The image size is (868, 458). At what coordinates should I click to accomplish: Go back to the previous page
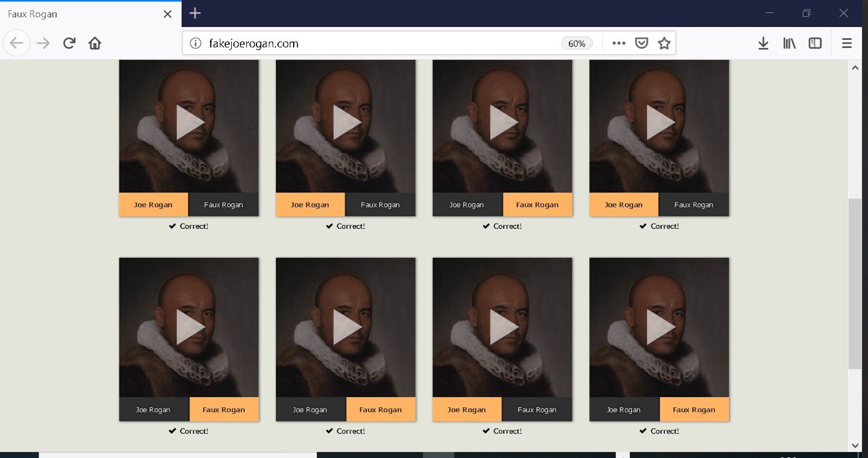16,43
